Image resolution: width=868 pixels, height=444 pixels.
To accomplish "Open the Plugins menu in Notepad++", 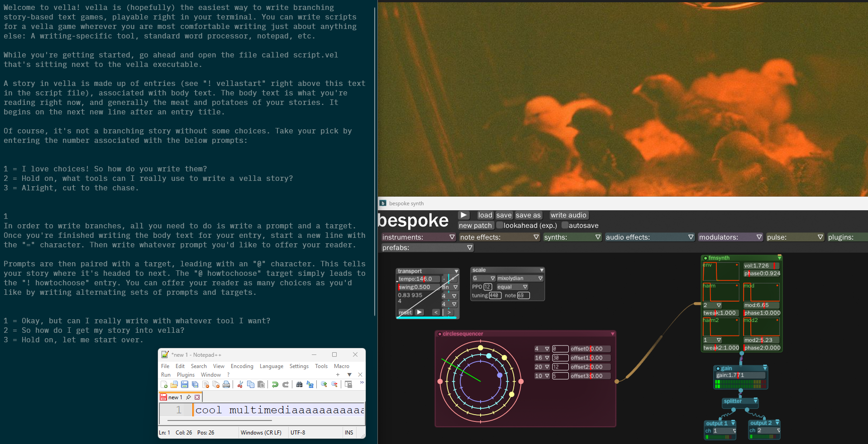I will click(x=186, y=375).
